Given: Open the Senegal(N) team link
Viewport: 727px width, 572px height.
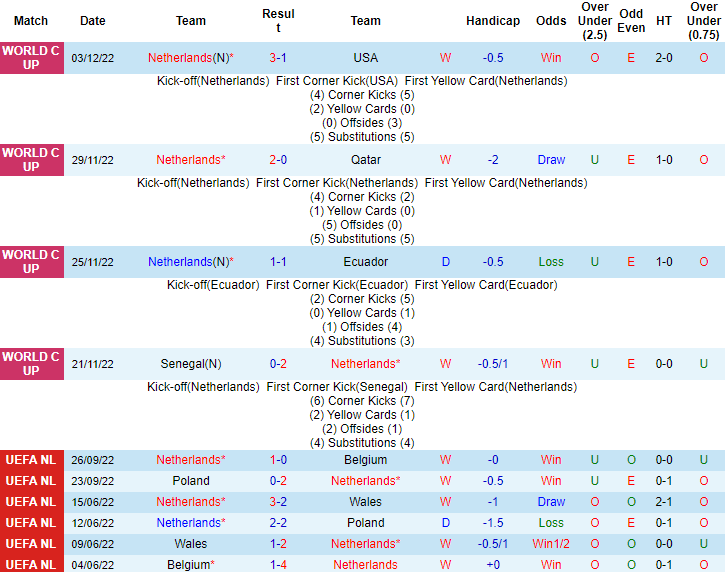Looking at the screenshot, I should (x=191, y=364).
